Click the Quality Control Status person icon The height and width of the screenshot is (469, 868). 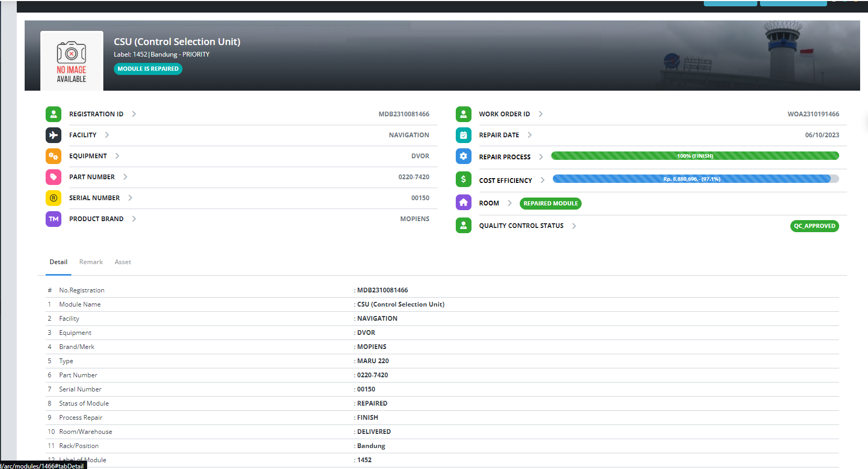pos(464,225)
